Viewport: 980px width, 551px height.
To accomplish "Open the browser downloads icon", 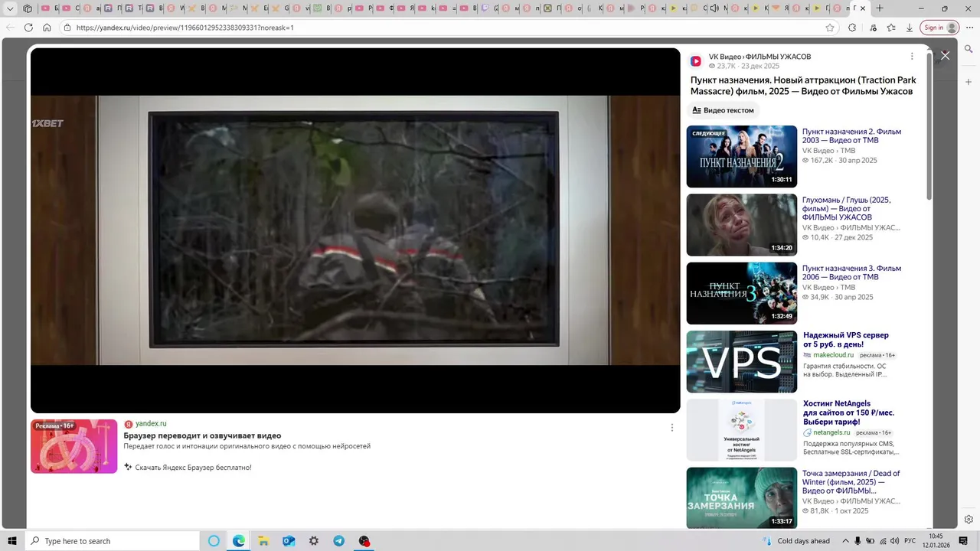I will 910,28.
